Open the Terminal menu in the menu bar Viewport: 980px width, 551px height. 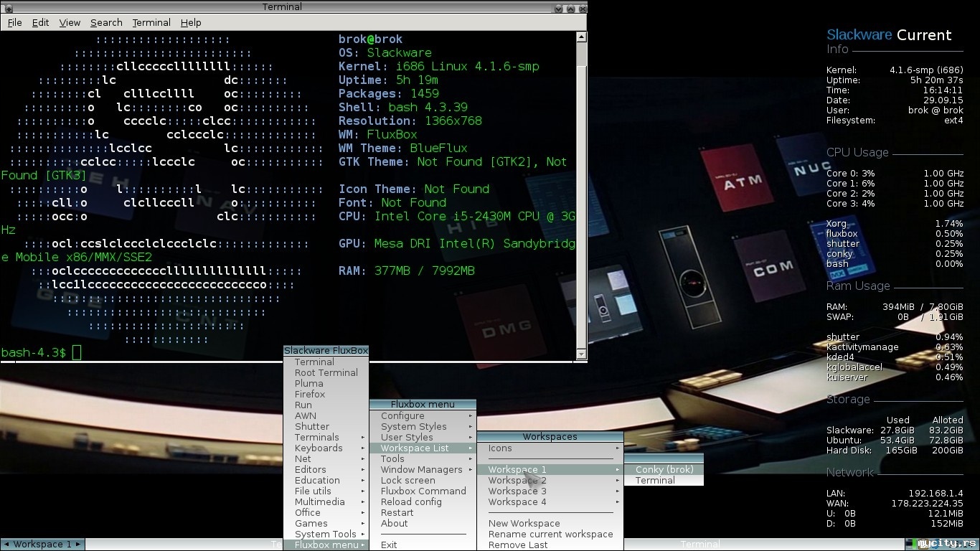tap(151, 23)
